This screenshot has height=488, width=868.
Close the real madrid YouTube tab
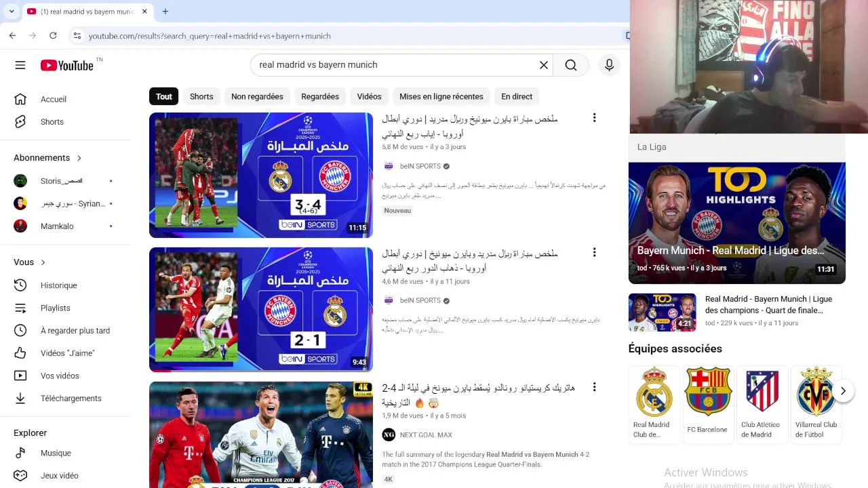(144, 12)
